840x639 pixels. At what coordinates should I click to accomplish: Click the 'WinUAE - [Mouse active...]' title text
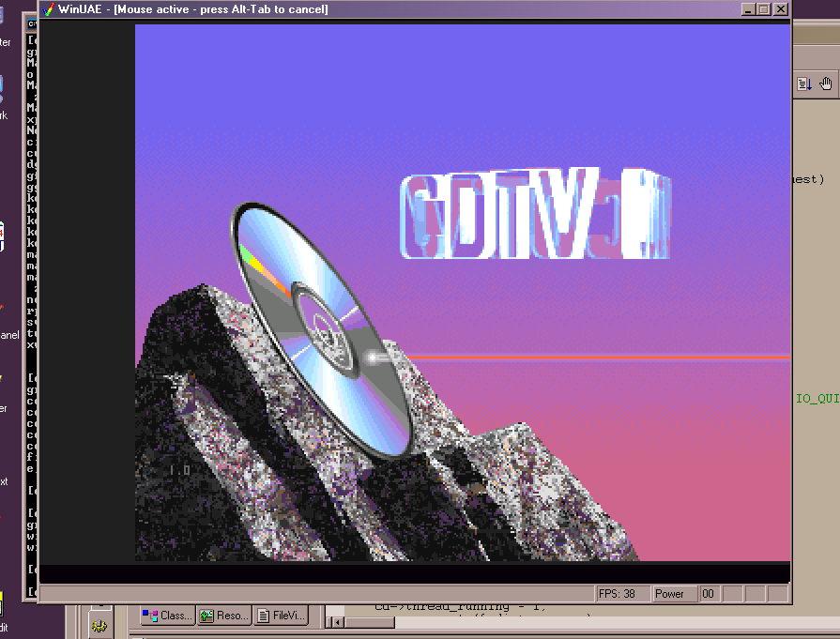192,9
